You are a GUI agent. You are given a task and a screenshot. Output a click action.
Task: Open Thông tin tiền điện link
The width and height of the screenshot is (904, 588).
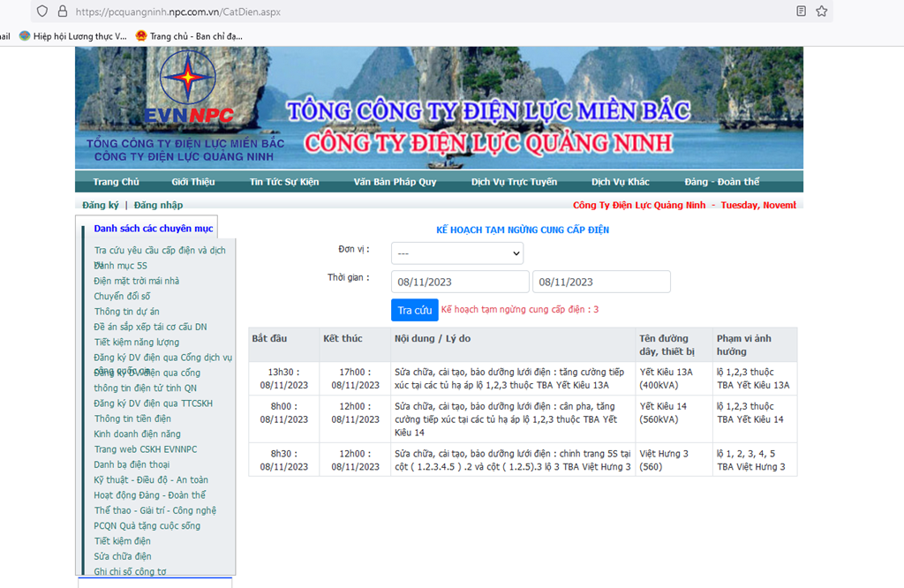(132, 418)
